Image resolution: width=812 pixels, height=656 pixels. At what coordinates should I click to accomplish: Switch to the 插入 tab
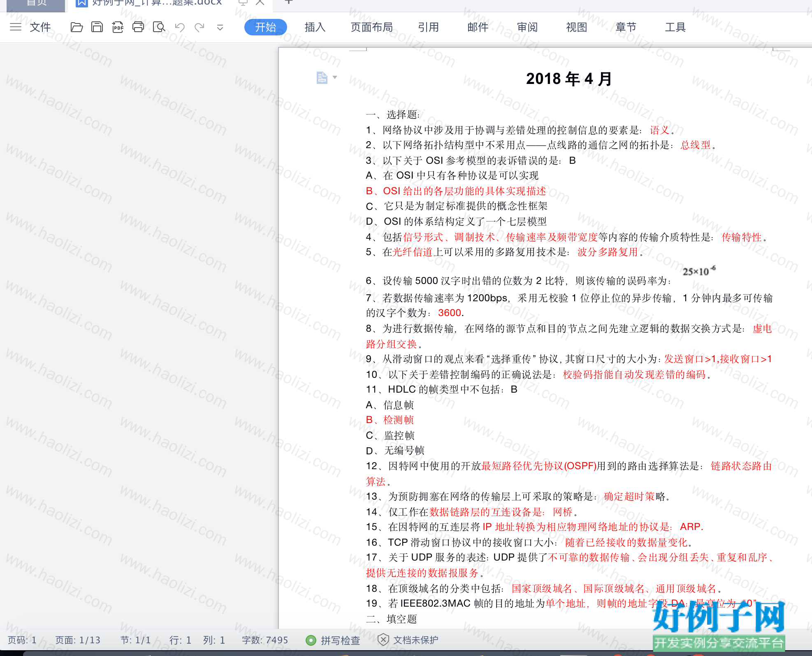(x=315, y=27)
